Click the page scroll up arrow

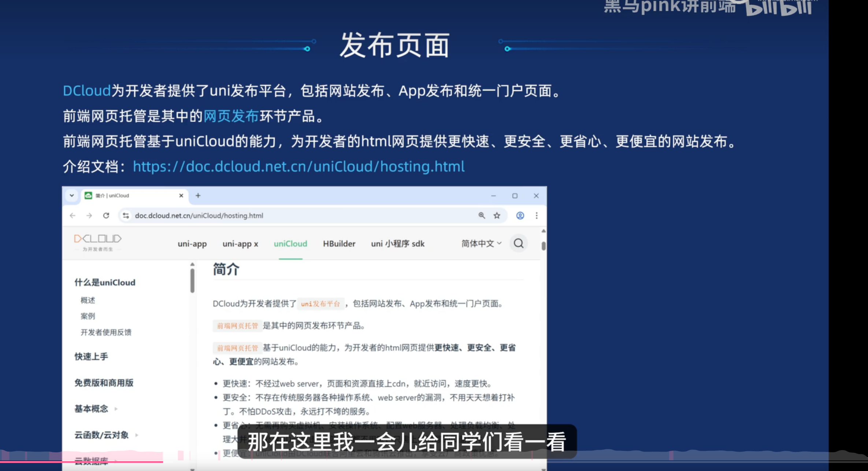click(544, 231)
